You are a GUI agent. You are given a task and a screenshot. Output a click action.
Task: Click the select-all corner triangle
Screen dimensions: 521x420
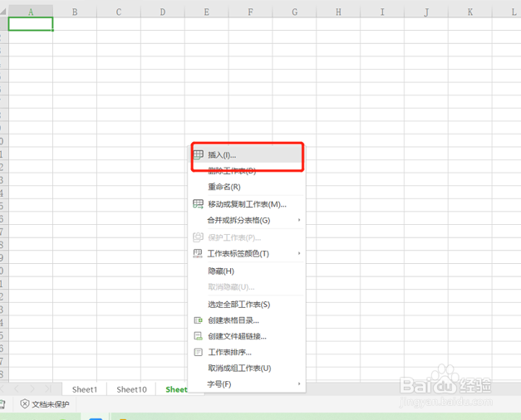[3, 12]
